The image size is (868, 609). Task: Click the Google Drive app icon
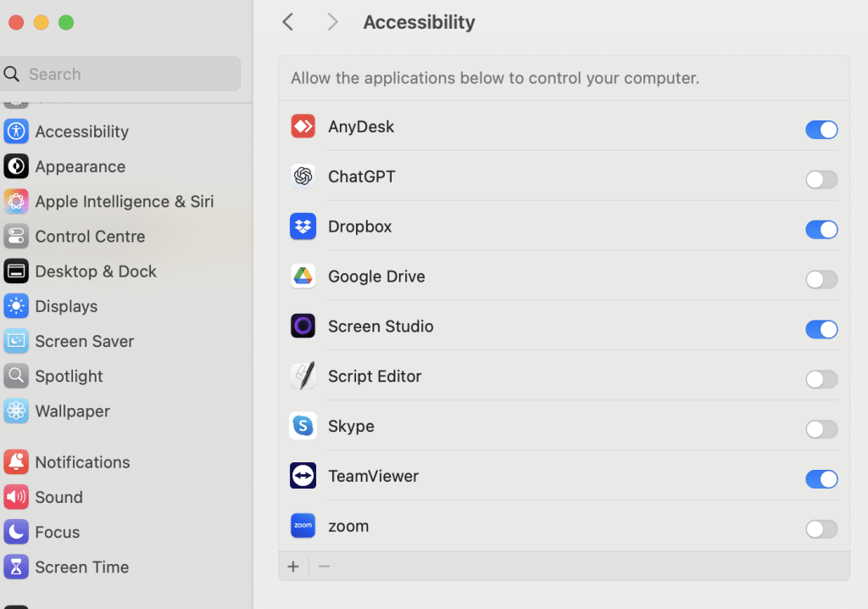(303, 276)
